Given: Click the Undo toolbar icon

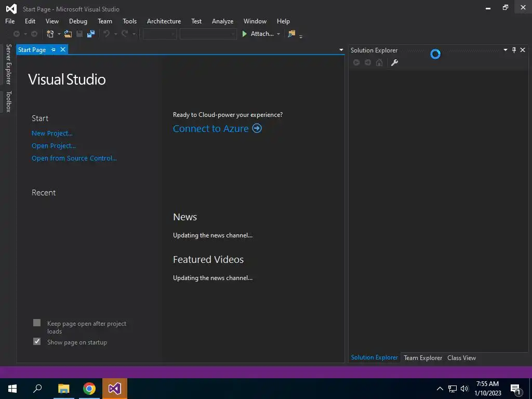Looking at the screenshot, I should [x=107, y=34].
